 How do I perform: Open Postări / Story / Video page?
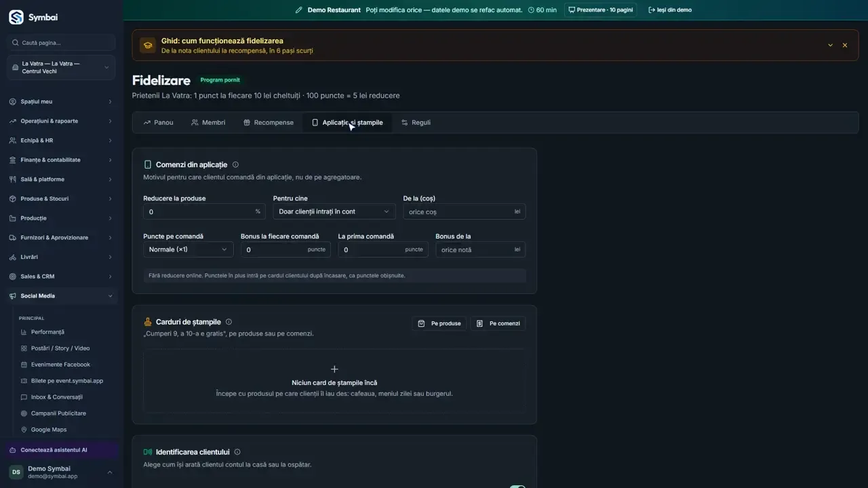pos(60,348)
